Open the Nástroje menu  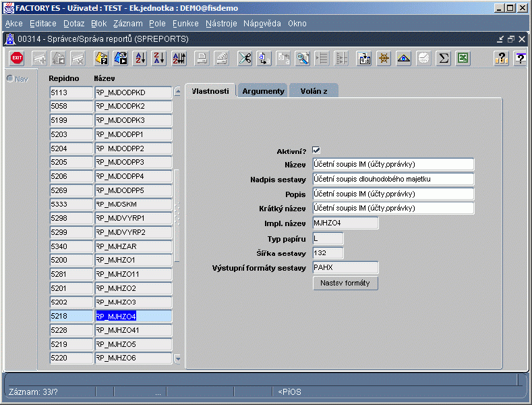click(221, 23)
